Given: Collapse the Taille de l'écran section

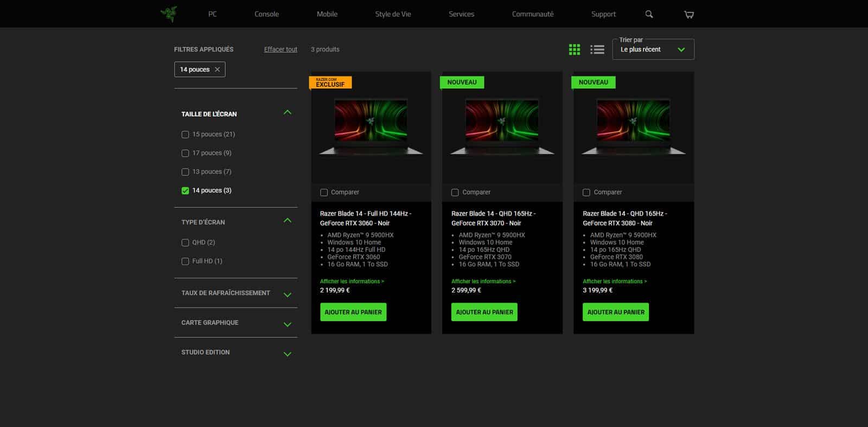Looking at the screenshot, I should click(288, 112).
